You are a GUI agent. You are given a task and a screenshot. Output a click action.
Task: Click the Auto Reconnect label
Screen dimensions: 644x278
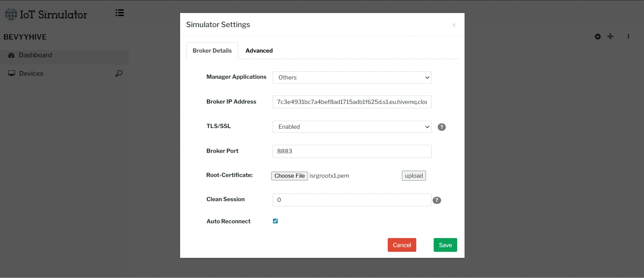point(228,221)
